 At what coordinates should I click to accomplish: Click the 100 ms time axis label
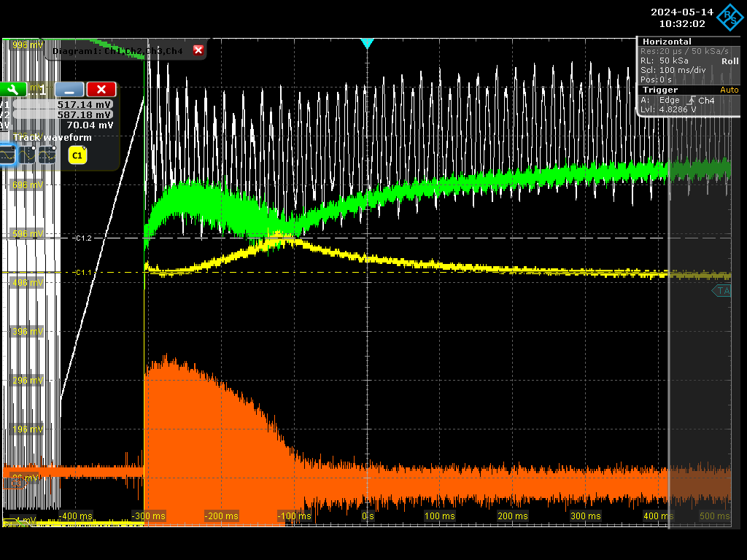click(x=439, y=516)
